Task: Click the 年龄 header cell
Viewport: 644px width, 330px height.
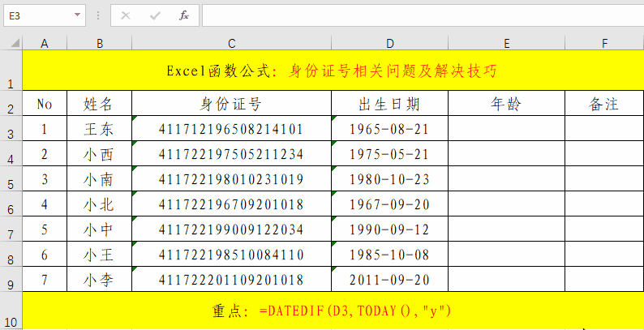Action: pyautogui.click(x=507, y=103)
